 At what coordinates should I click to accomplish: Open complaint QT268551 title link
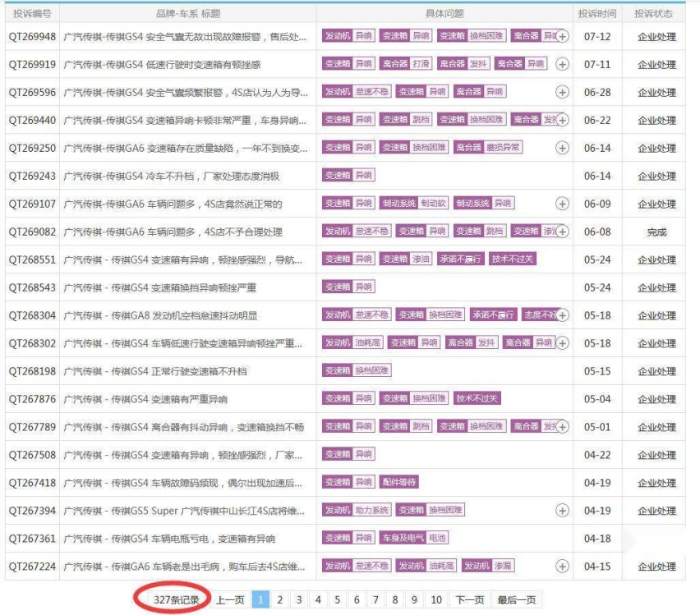point(183,259)
